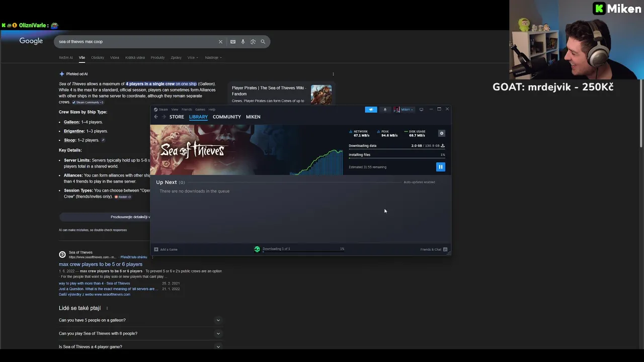Click the link chip icon after Sloop
Image resolution: width=644 pixels, height=362 pixels.
tap(103, 140)
